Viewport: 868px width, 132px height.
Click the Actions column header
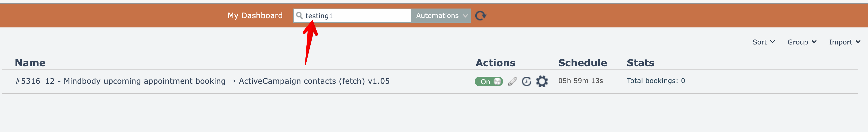tap(495, 63)
